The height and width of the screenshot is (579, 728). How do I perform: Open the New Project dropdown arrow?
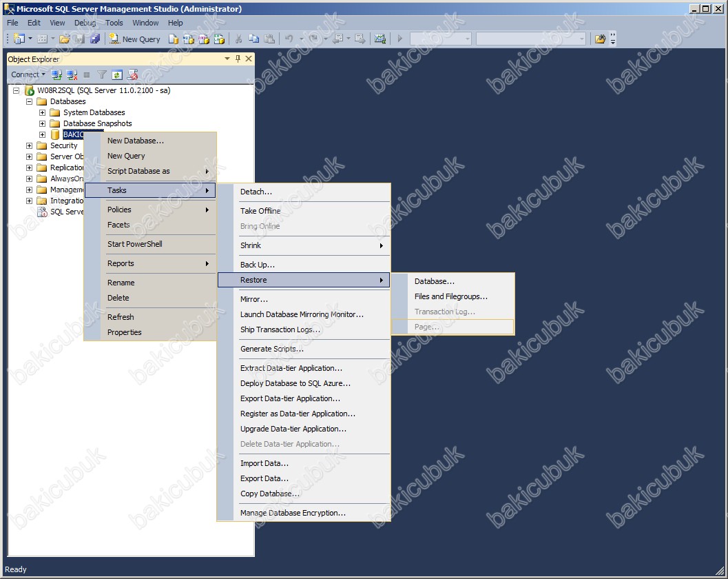click(x=30, y=39)
